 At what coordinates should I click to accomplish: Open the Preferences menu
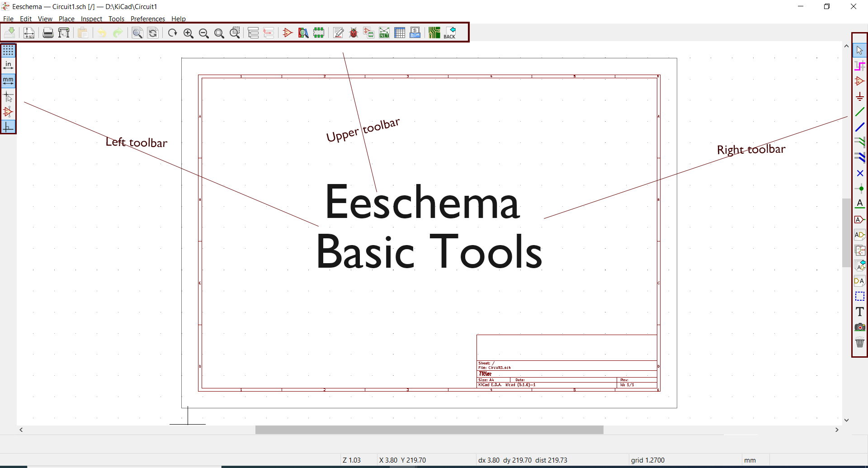[147, 19]
